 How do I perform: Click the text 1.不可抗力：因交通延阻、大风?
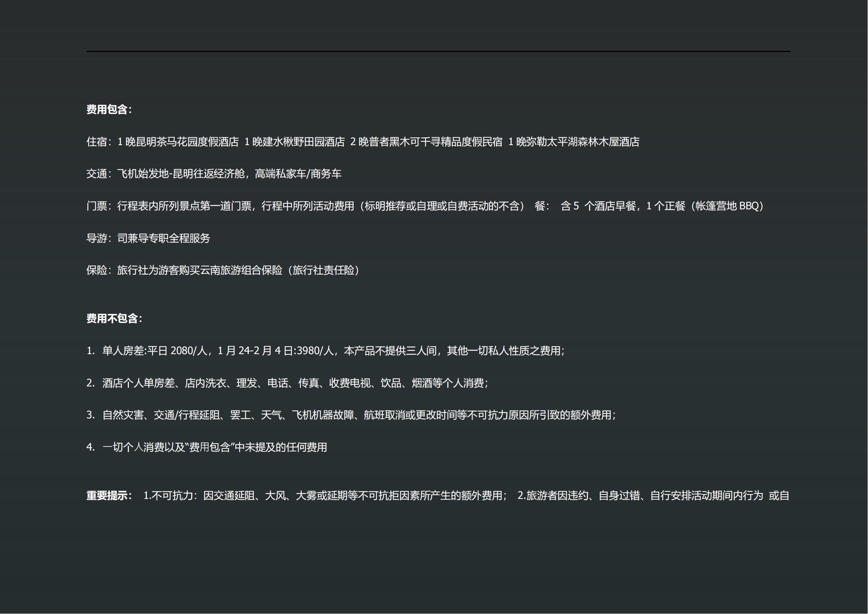pyautogui.click(x=325, y=496)
